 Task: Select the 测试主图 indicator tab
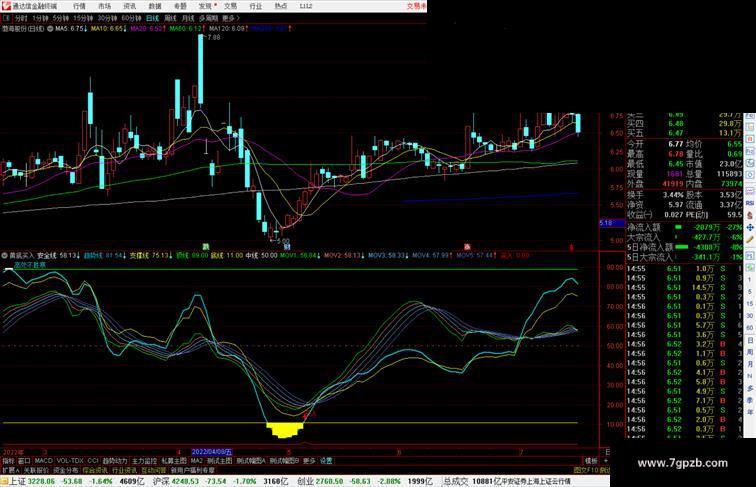219,461
